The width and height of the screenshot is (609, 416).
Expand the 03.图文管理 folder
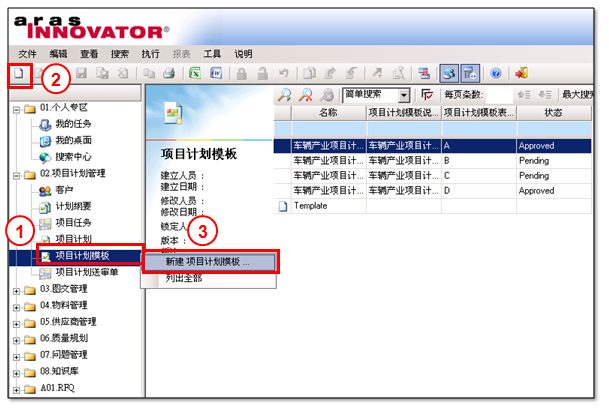15,290
